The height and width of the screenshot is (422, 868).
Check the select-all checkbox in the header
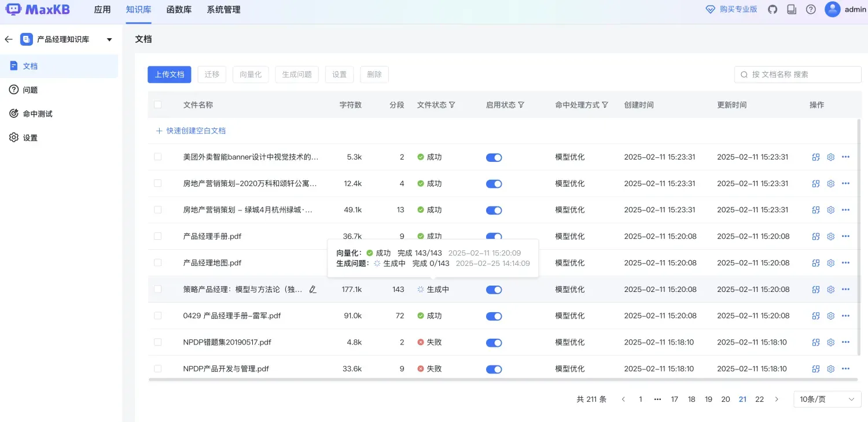click(x=158, y=105)
